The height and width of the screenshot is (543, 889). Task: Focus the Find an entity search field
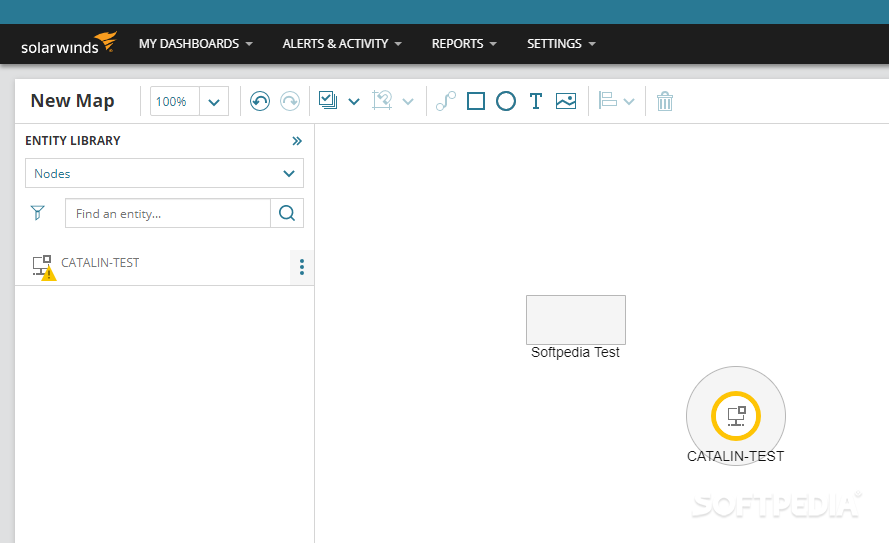[168, 213]
